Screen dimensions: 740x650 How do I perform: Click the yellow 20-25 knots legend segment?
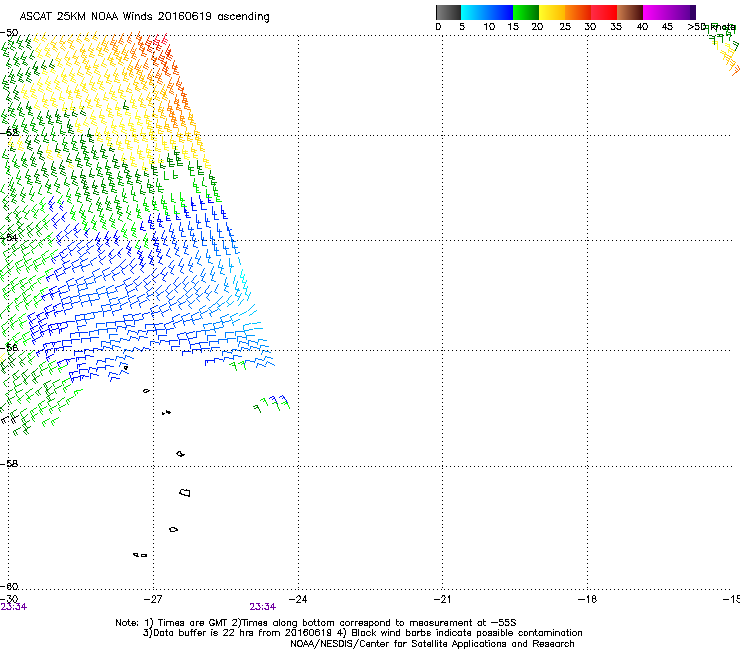click(x=552, y=12)
